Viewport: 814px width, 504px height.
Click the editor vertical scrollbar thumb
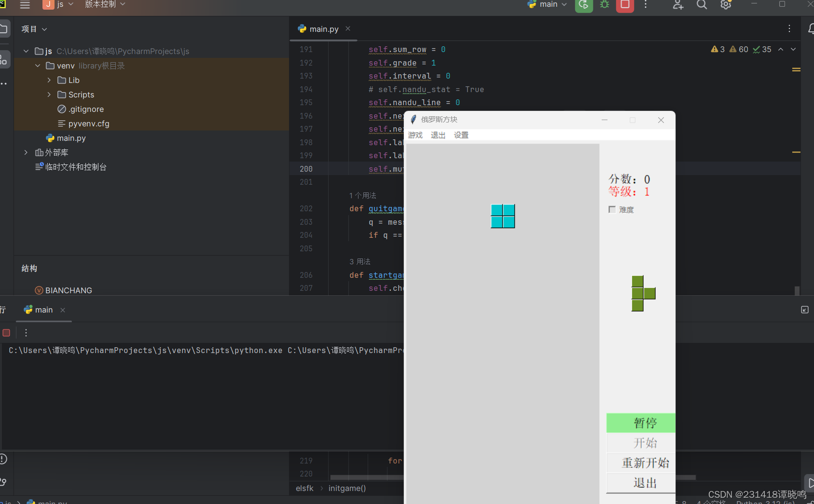tap(797, 291)
